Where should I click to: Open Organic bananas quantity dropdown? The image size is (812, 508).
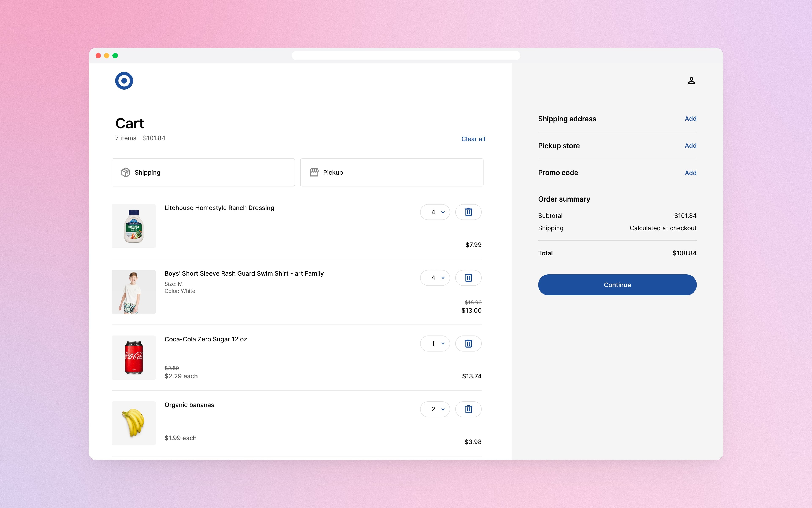click(x=435, y=409)
